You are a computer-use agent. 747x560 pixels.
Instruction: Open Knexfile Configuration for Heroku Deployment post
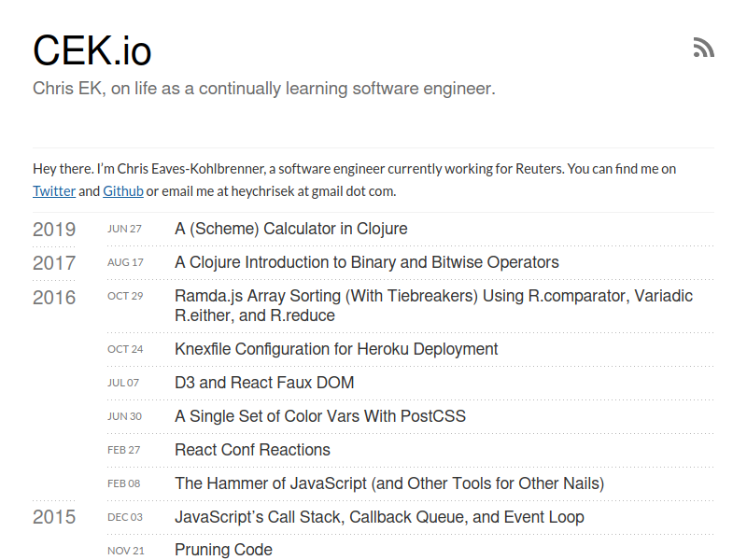point(336,349)
